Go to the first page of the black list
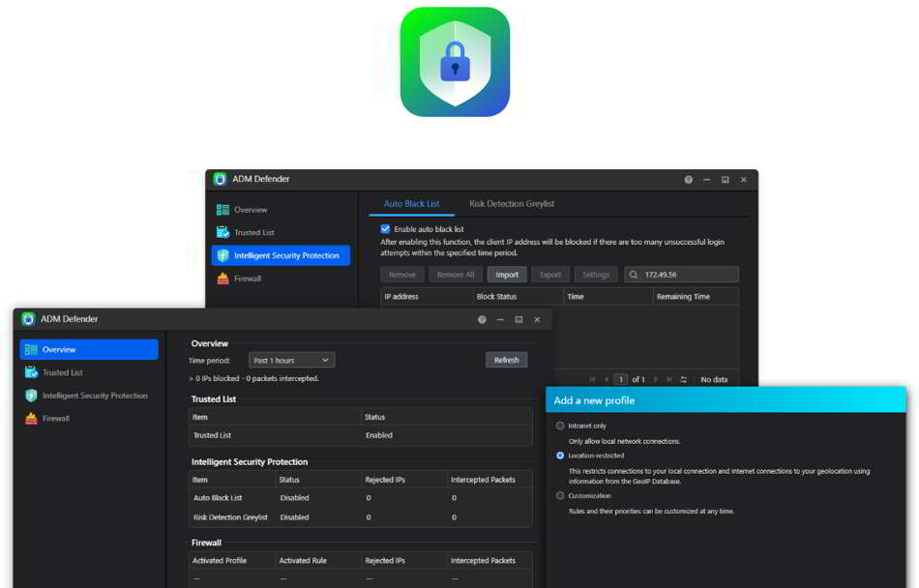 (592, 379)
